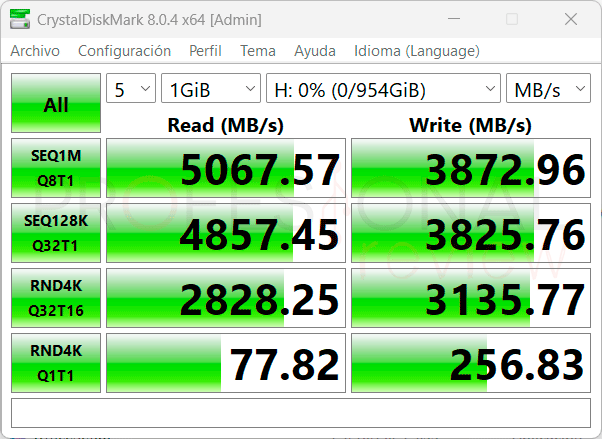Click the RND4K Q32T16 write result 3135.77

click(471, 298)
